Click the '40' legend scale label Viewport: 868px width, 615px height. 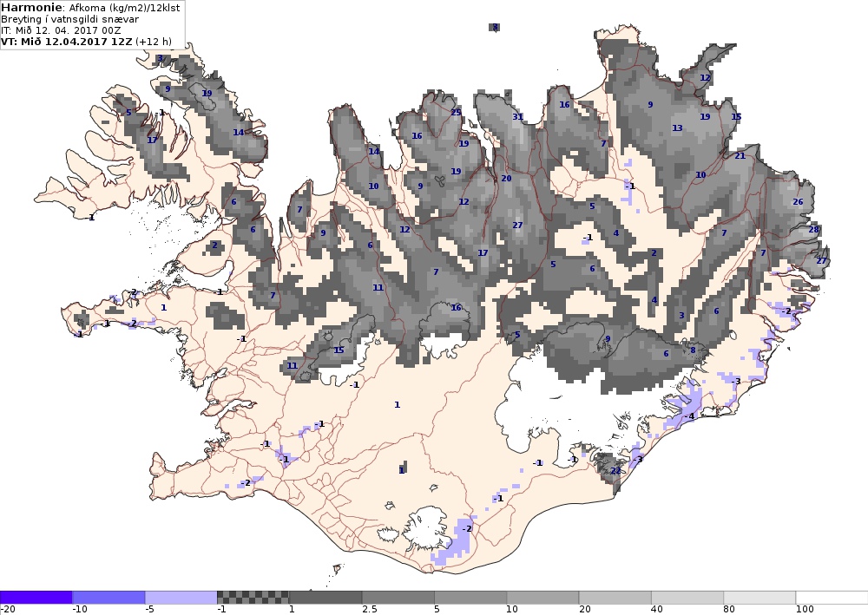pos(657,610)
